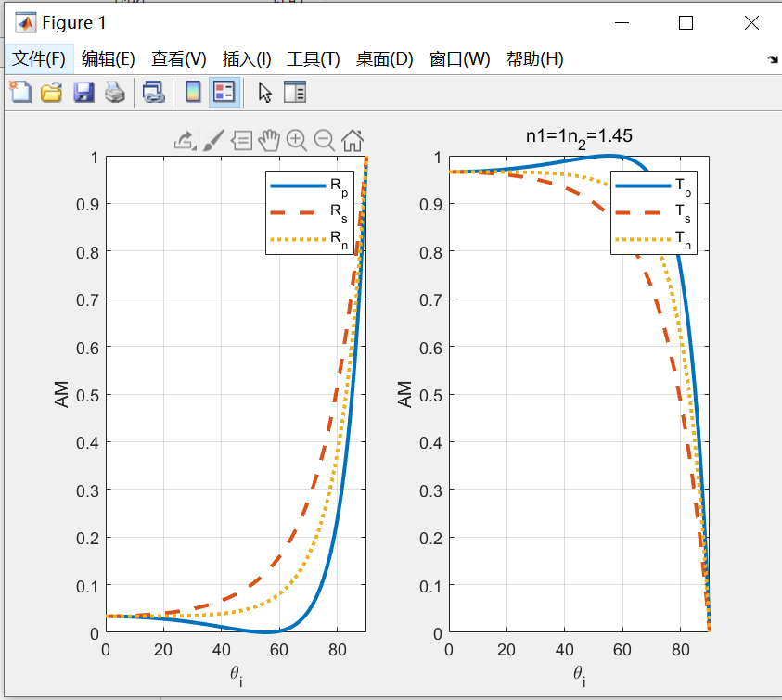Select the Zoom In tool
The image size is (782, 700).
coord(296,140)
